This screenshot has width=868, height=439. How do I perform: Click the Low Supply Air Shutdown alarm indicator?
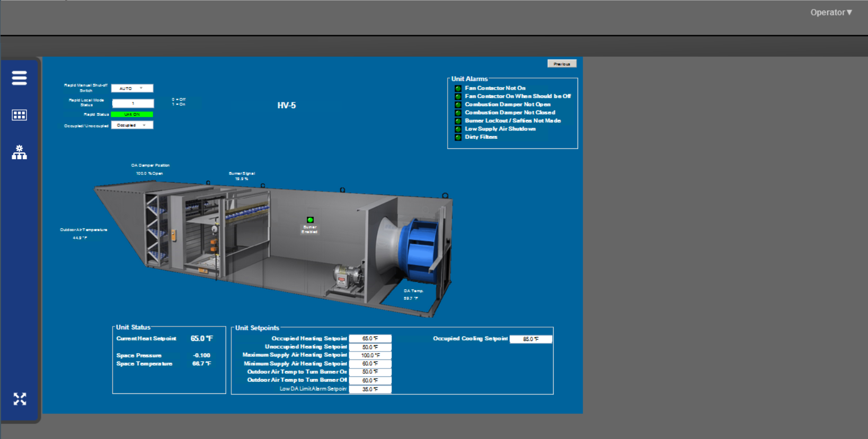(458, 129)
